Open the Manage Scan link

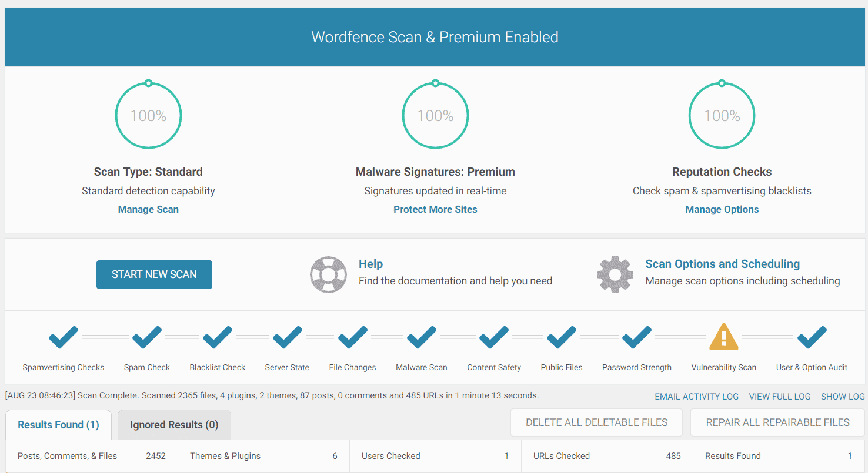click(148, 209)
